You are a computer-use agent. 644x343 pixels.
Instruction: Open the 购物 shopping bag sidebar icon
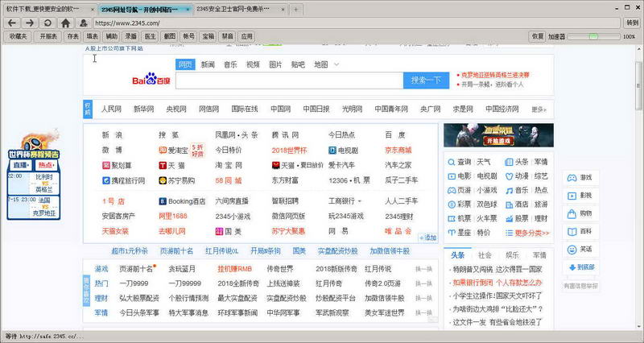(x=572, y=213)
